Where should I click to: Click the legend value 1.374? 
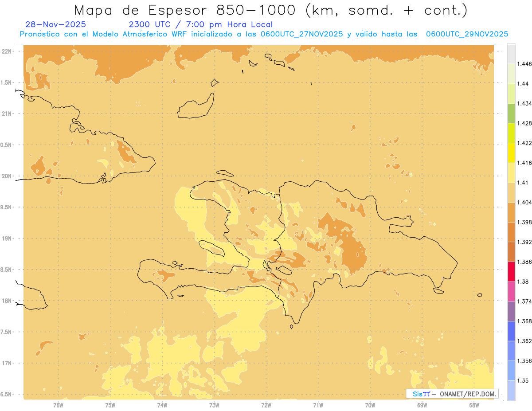tap(524, 301)
